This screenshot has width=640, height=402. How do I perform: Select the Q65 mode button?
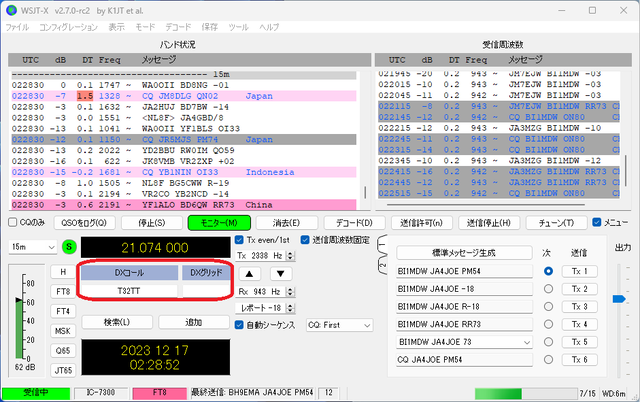[x=63, y=351]
